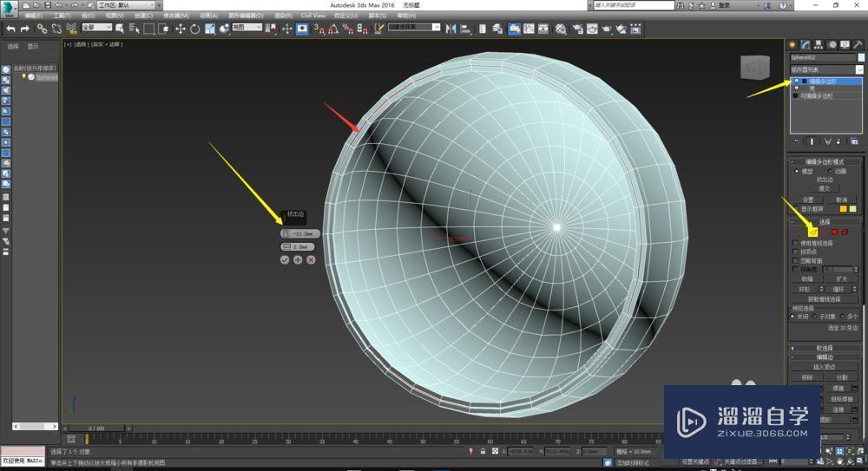Select the Polygon sub-object level red icon
Image resolution: width=868 pixels, height=471 pixels.
click(x=834, y=232)
